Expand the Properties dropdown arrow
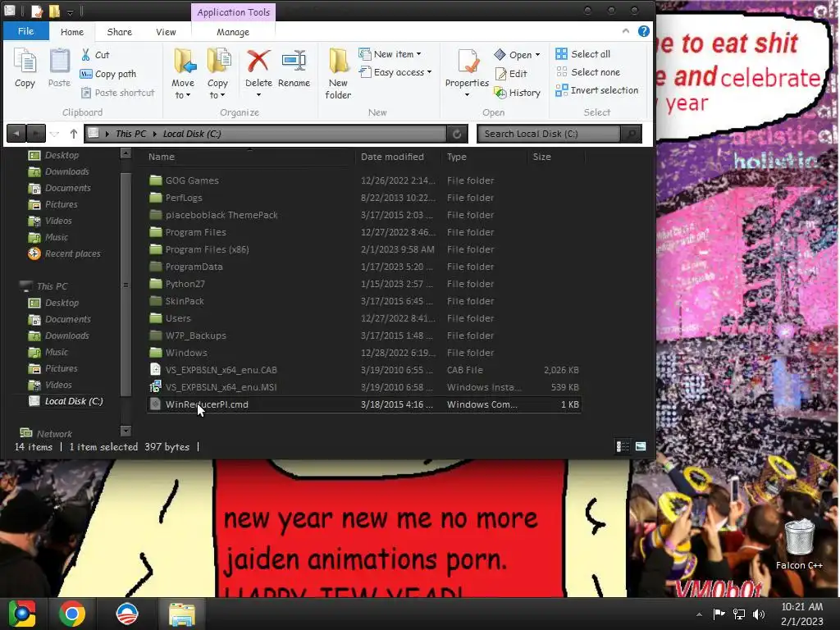840x630 pixels. point(467,95)
